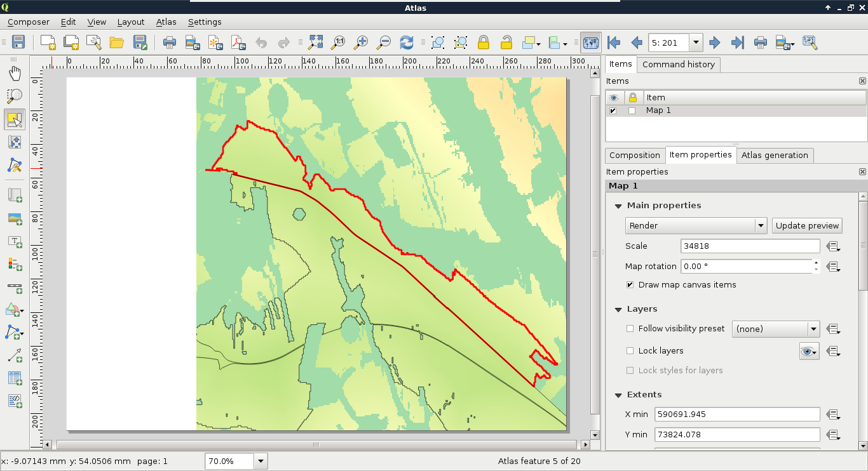
Task: Toggle the Draw map canvas items checkbox
Action: click(x=630, y=285)
